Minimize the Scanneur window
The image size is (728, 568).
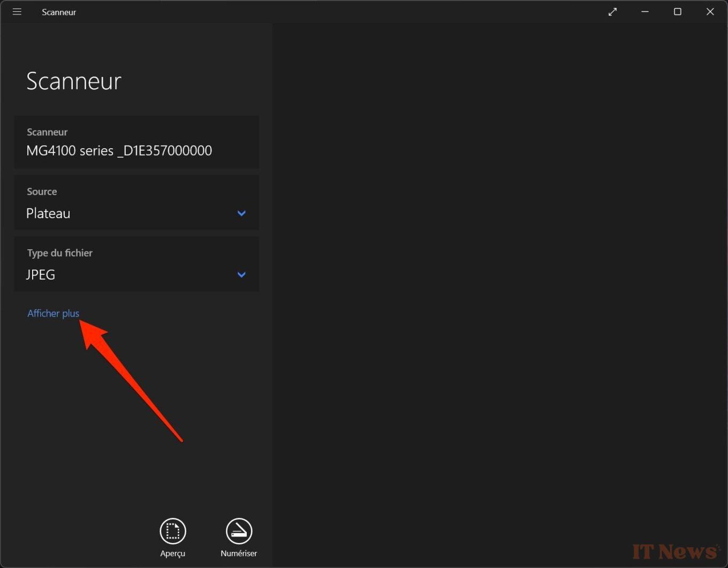coord(645,12)
